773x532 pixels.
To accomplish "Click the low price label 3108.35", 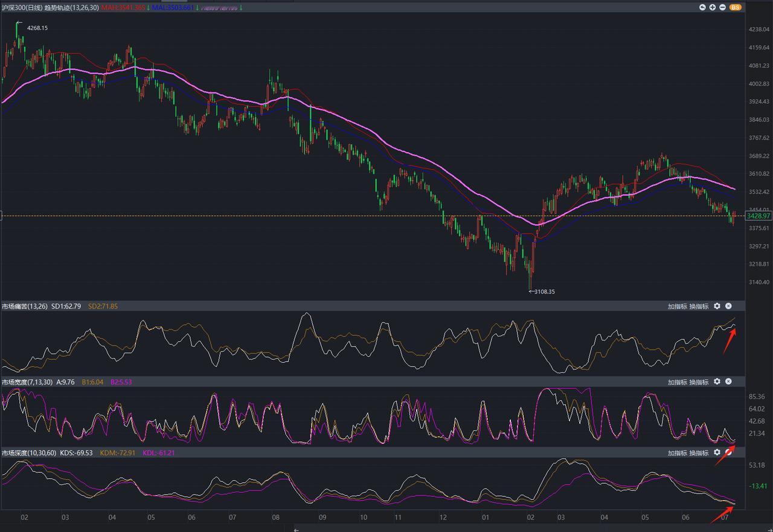I will coord(544,292).
